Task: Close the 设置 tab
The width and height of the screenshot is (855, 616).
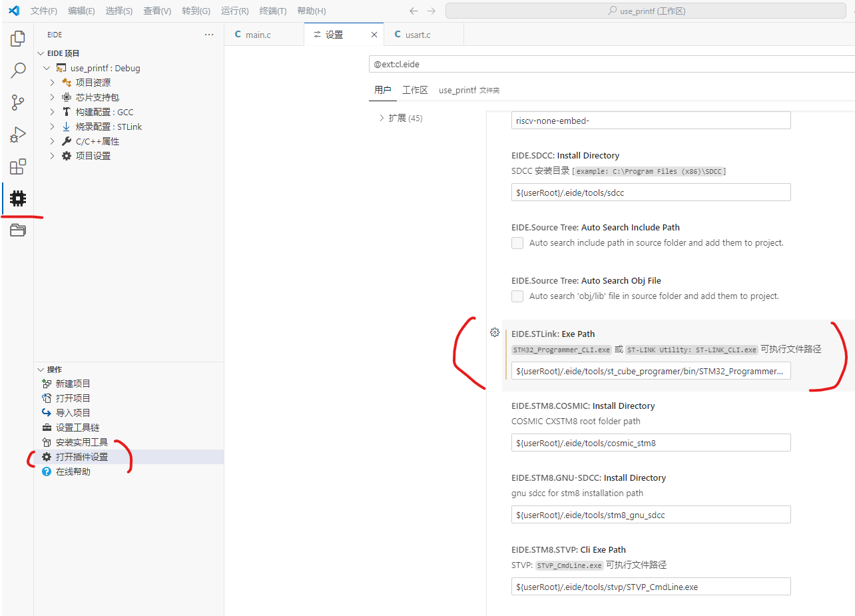Action: 374,35
